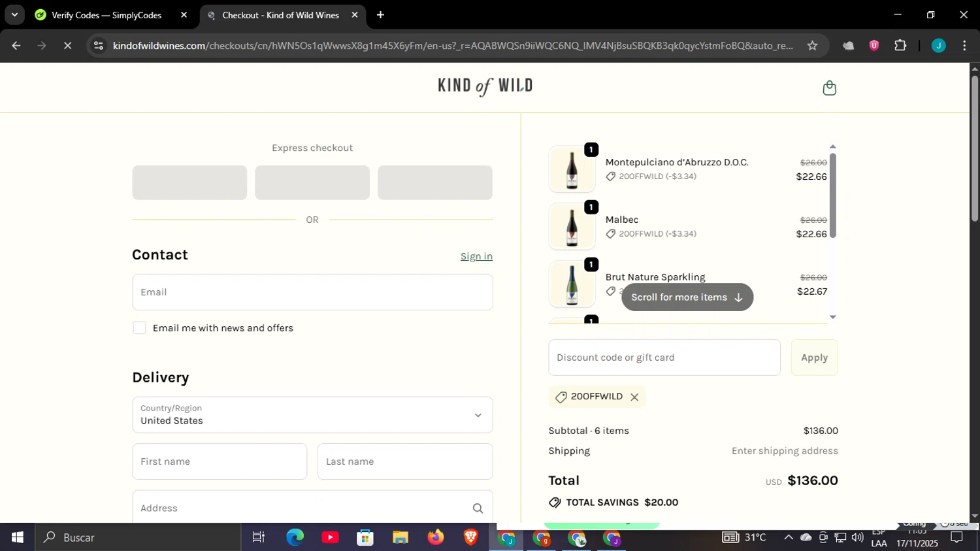Viewport: 980px width, 551px height.
Task: Select the Checkout Kind of Wild Wines tab
Action: point(281,15)
